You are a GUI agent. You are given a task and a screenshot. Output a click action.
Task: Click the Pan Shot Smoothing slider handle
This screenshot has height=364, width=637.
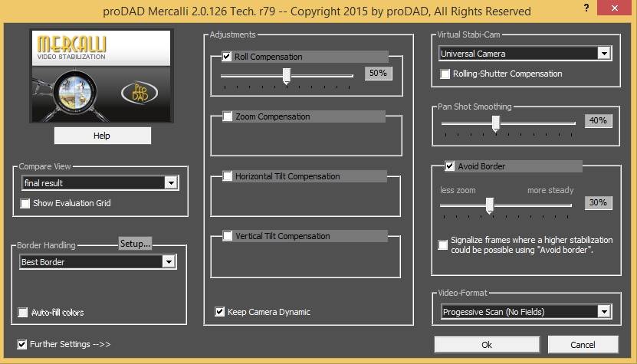(496, 123)
